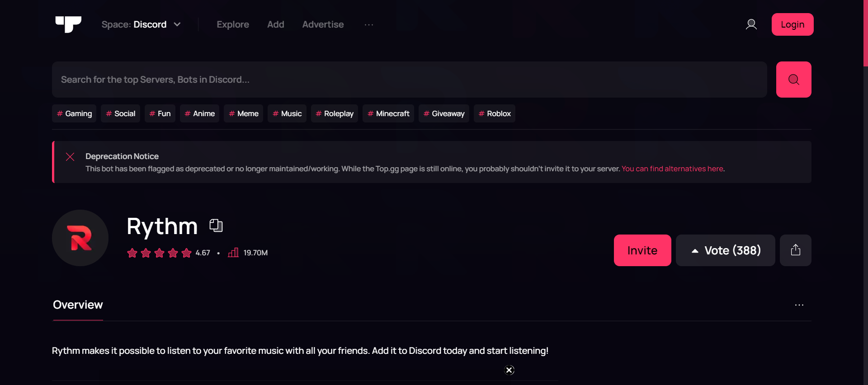Select the Roleplay tag
The width and height of the screenshot is (868, 385).
335,113
